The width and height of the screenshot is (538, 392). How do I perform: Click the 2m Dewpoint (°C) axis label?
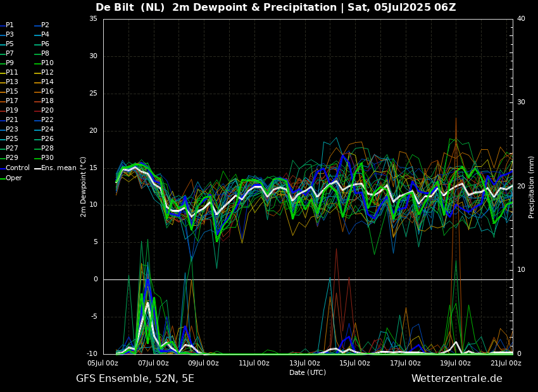coord(84,187)
